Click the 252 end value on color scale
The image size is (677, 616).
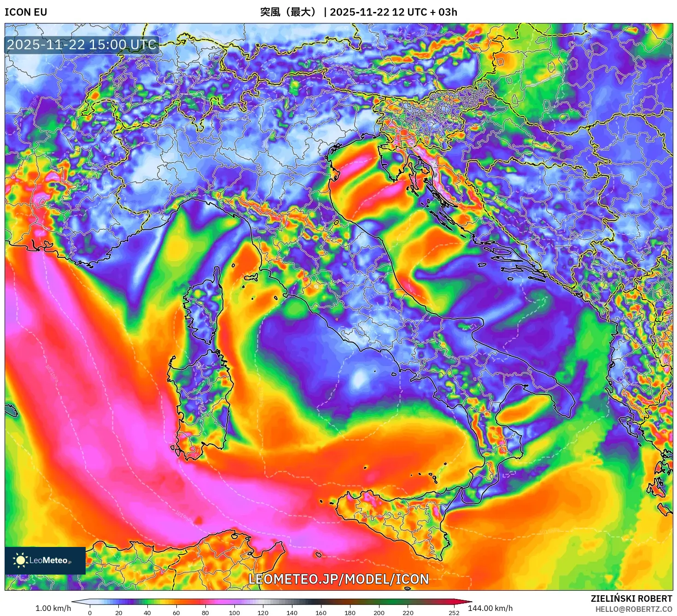pyautogui.click(x=454, y=612)
